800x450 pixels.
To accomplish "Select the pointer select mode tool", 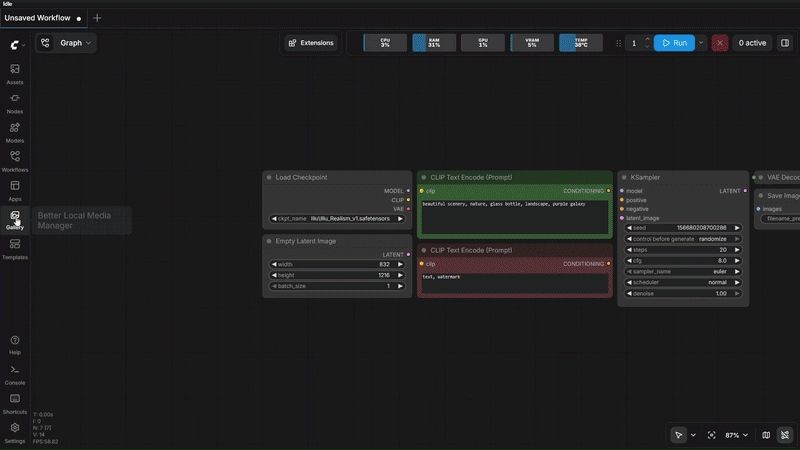I will 678,435.
